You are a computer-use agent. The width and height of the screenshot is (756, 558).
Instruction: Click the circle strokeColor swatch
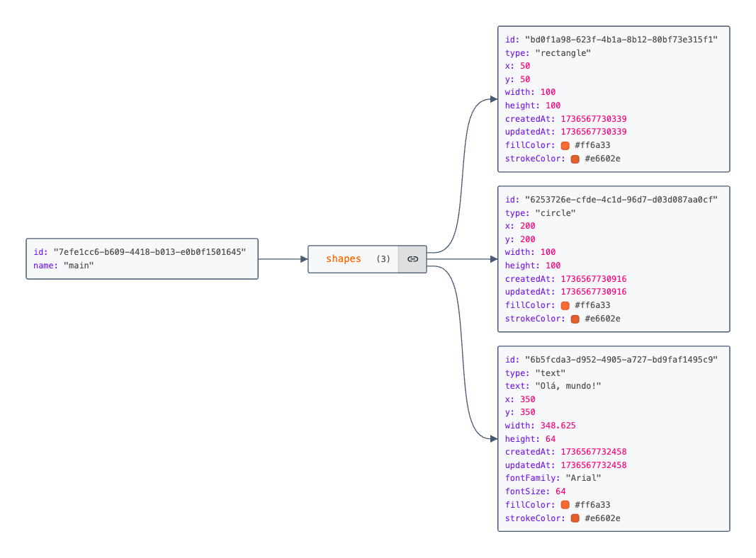click(575, 319)
